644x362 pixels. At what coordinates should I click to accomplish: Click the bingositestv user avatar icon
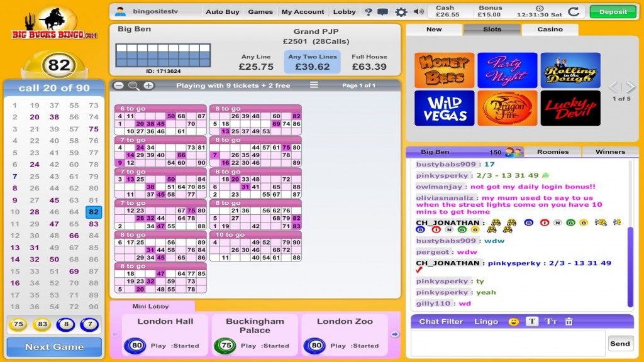pos(120,11)
